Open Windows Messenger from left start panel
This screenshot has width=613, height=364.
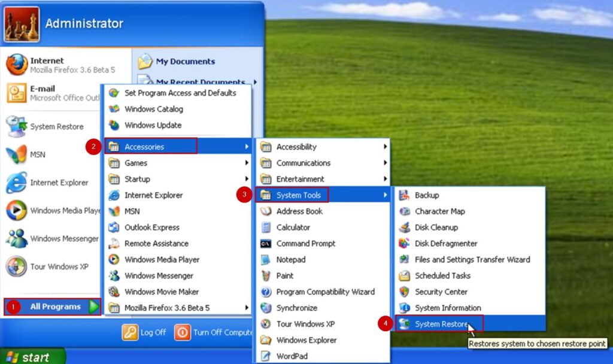pos(53,238)
